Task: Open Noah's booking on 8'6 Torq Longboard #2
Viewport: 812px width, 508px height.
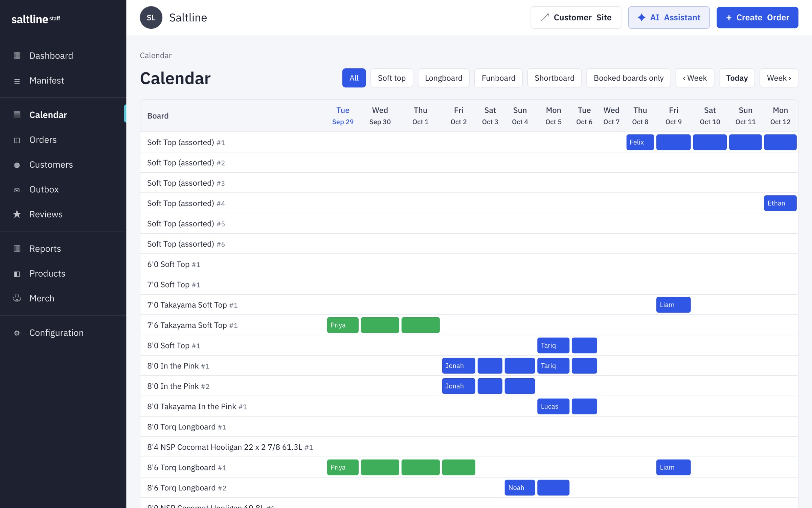Action: pyautogui.click(x=520, y=488)
